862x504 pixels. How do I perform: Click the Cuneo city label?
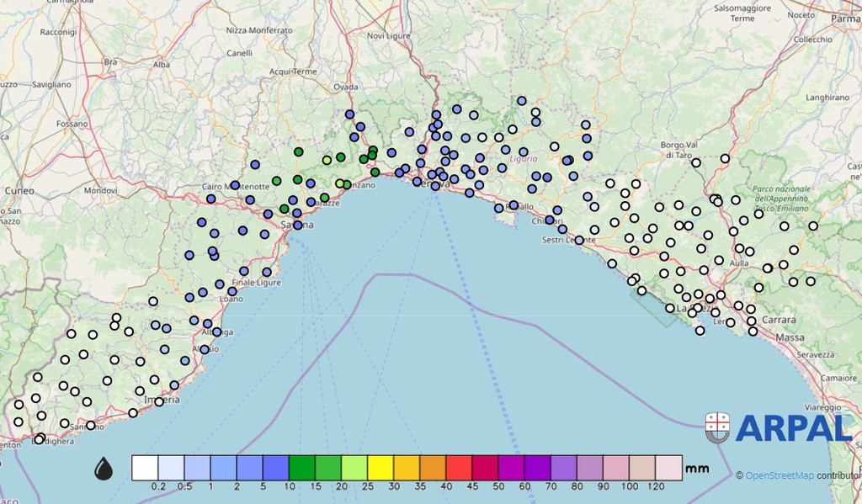(20, 191)
